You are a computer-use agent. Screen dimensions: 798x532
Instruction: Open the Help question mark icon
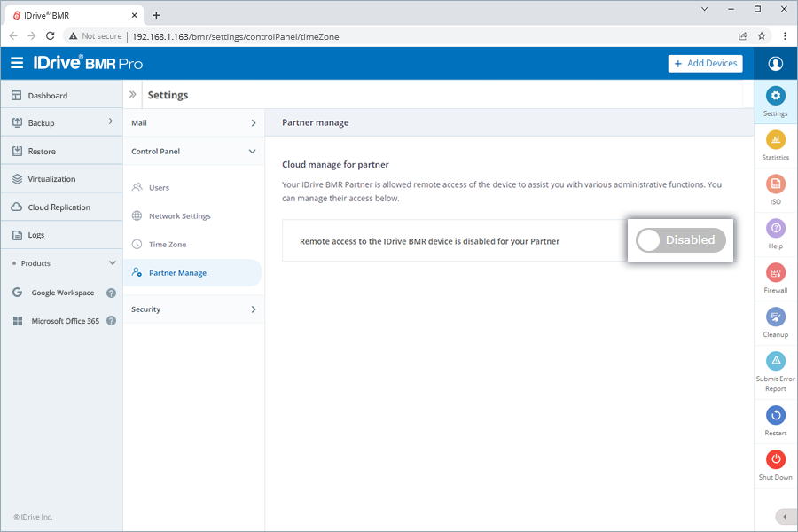tap(775, 228)
